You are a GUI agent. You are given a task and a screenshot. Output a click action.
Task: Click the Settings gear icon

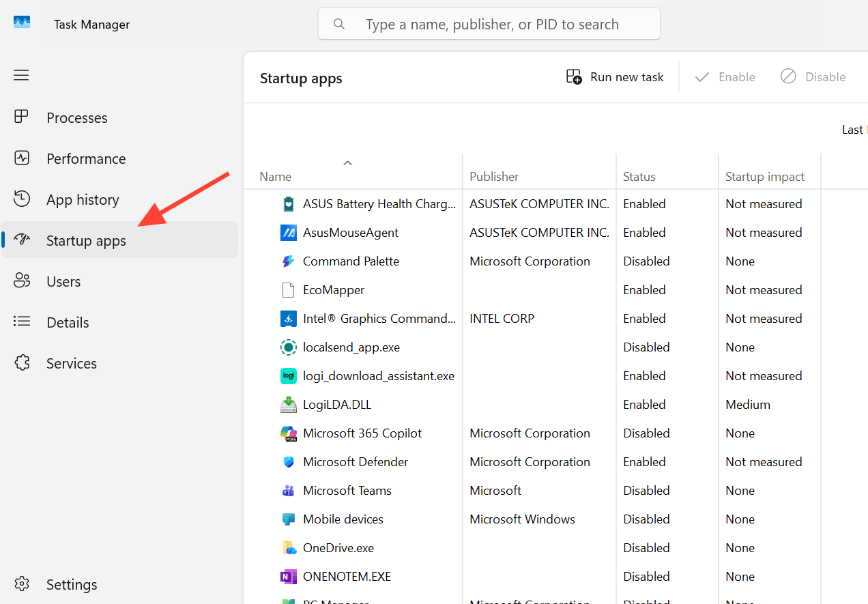[22, 584]
